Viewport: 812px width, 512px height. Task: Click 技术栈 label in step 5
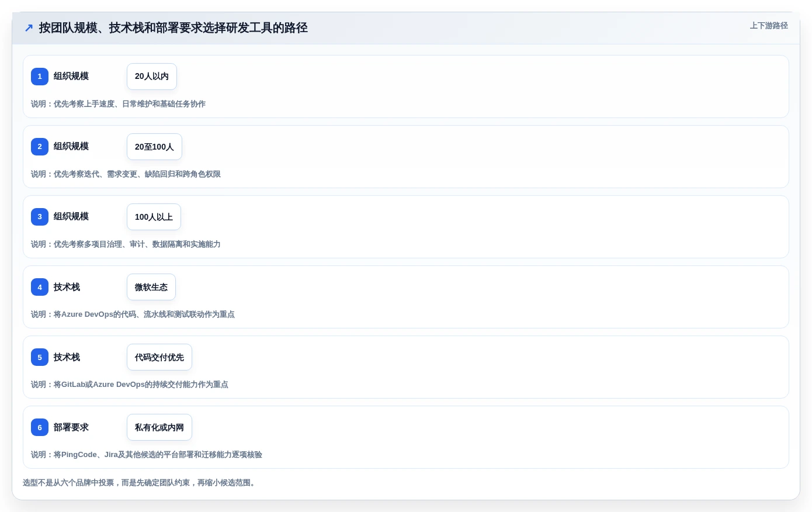coord(67,357)
